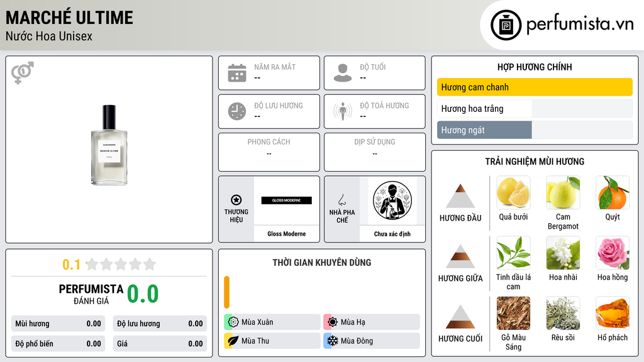This screenshot has height=362, width=644.
Task: Click the Hương cuối pyramid icon
Action: coord(460,317)
